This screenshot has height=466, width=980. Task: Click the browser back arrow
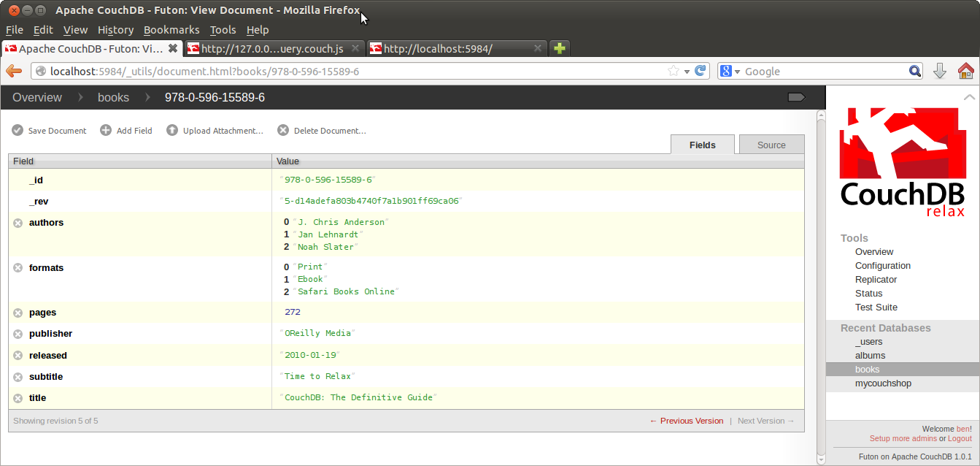[x=14, y=71]
